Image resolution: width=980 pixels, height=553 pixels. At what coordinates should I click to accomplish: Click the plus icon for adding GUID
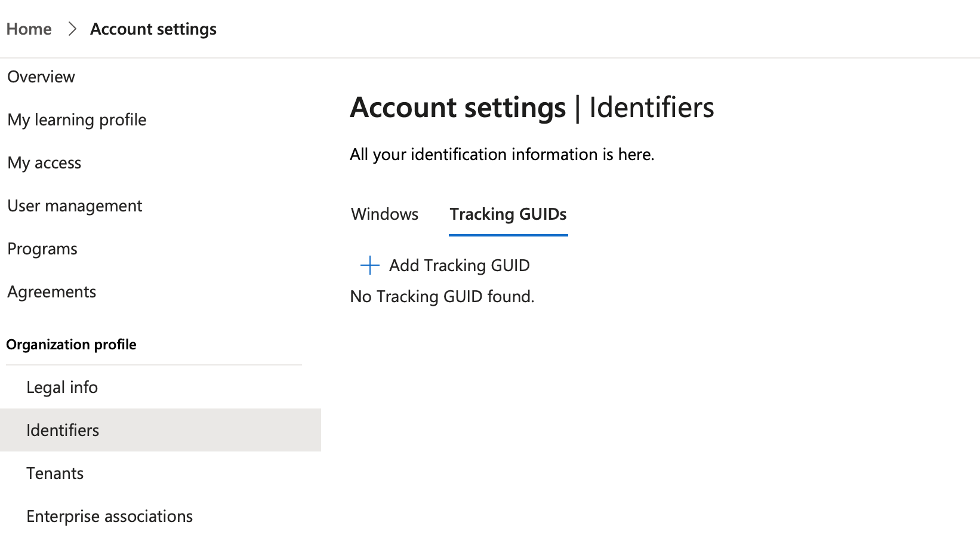370,265
